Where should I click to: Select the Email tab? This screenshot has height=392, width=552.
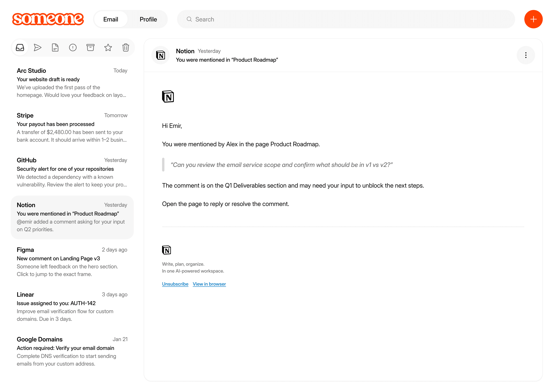coord(111,19)
